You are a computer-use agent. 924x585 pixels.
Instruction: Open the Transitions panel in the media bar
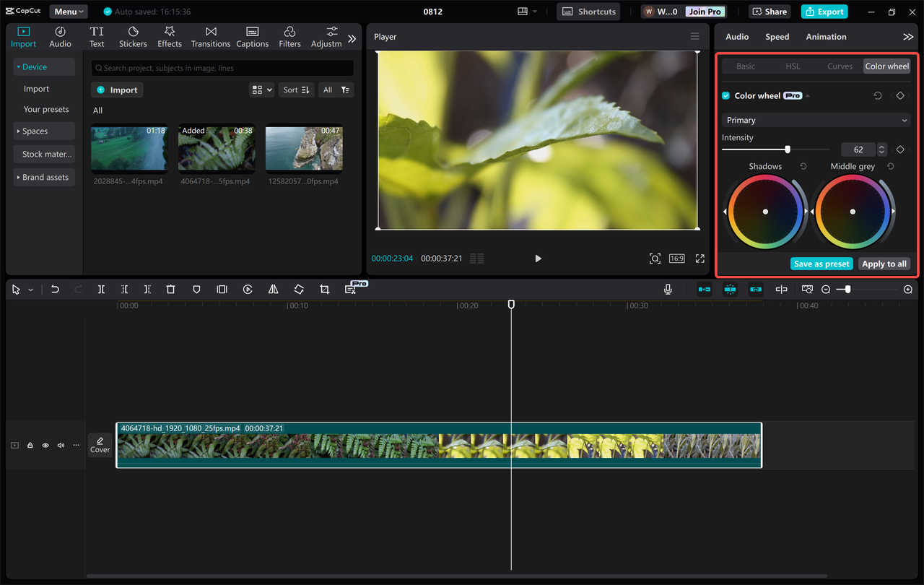[x=210, y=36]
